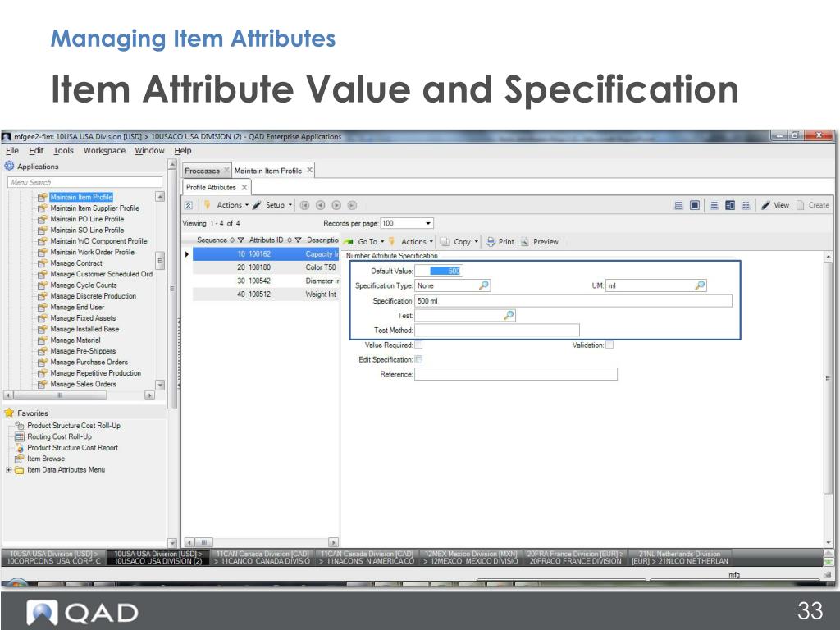
Task: Select the side-by-side detail layout icon
Action: point(729,205)
